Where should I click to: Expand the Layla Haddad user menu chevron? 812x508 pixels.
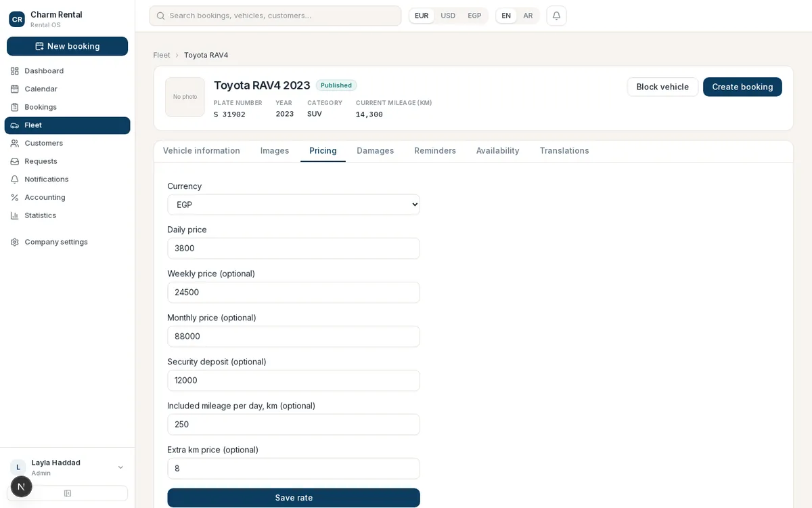coord(120,467)
